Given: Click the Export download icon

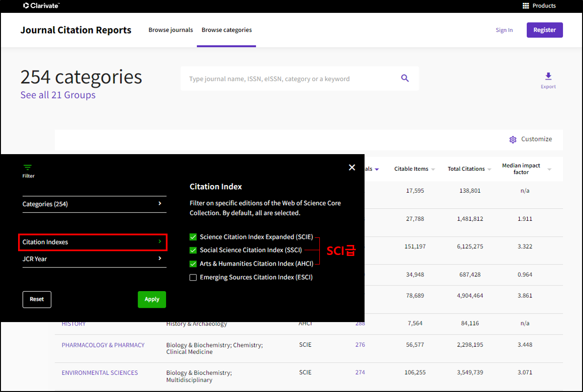Looking at the screenshot, I should click(x=548, y=77).
